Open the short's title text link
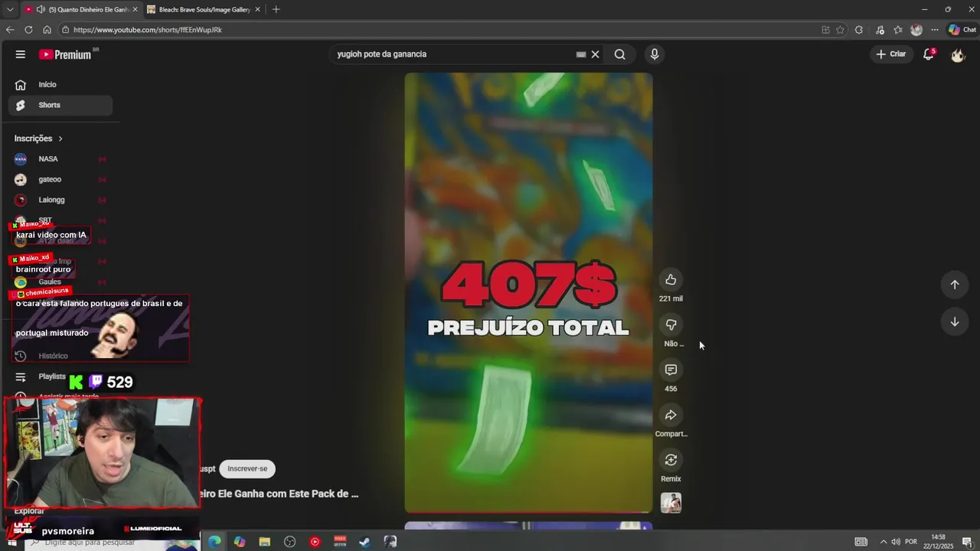This screenshot has height=551, width=980. 280,494
